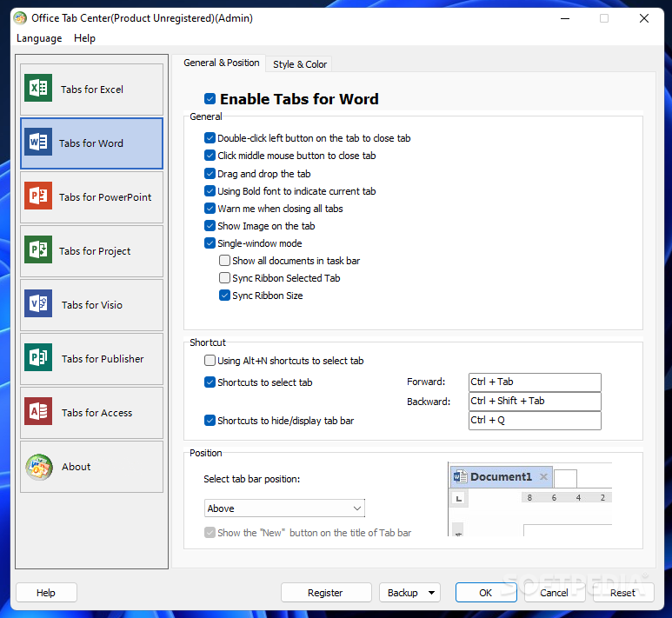The image size is (672, 618).
Task: Click the Cancel button
Action: tap(554, 593)
